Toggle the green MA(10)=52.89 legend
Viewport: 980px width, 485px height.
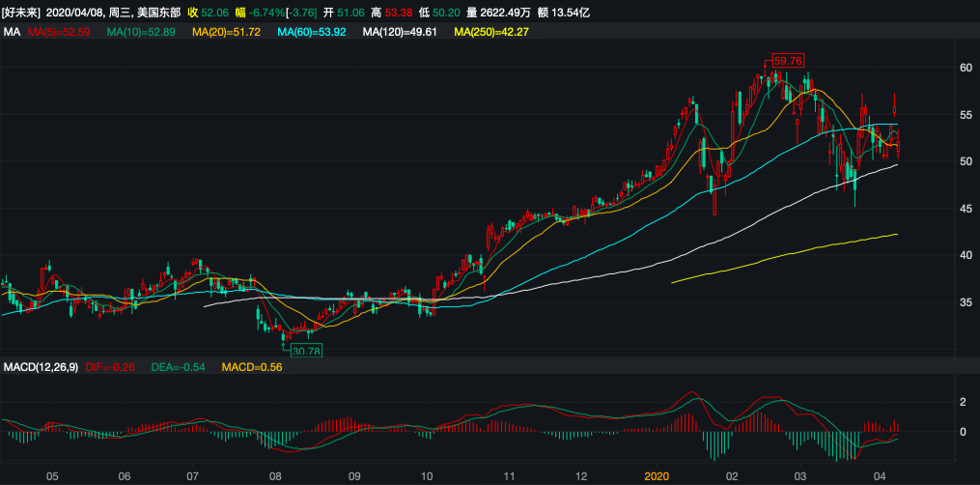click(x=141, y=33)
